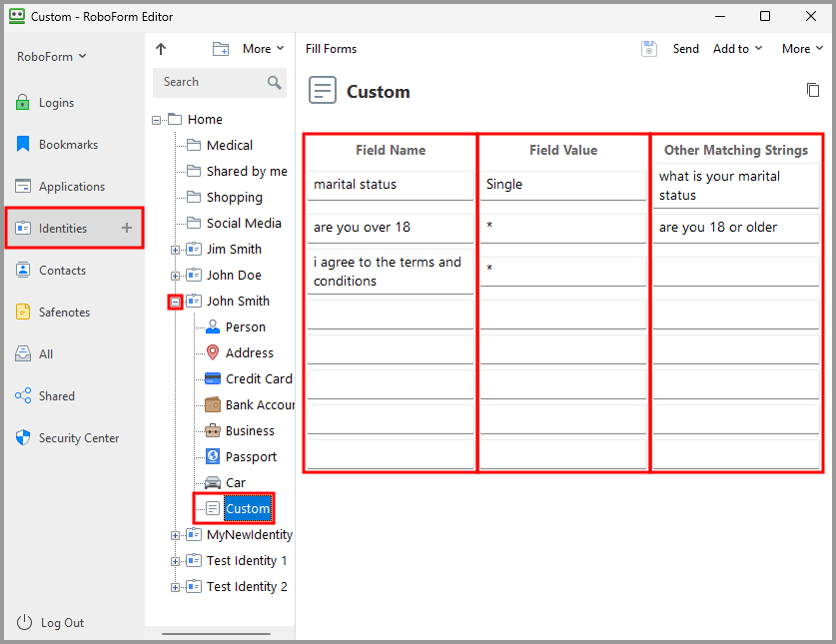Open the Shared by me folder

coord(237,171)
